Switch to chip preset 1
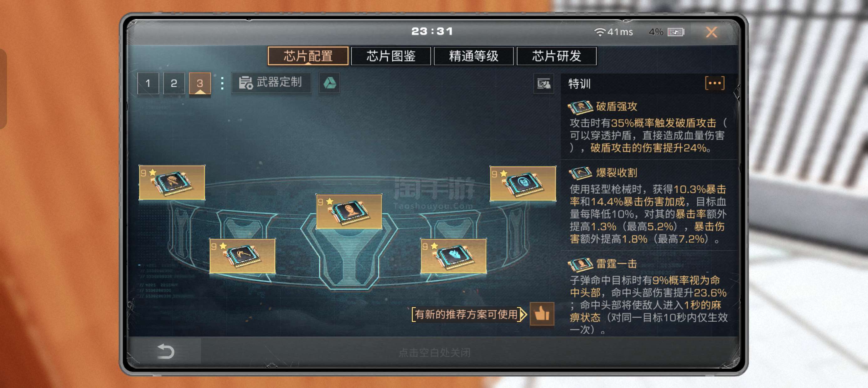Image resolution: width=868 pixels, height=388 pixels. tap(148, 83)
